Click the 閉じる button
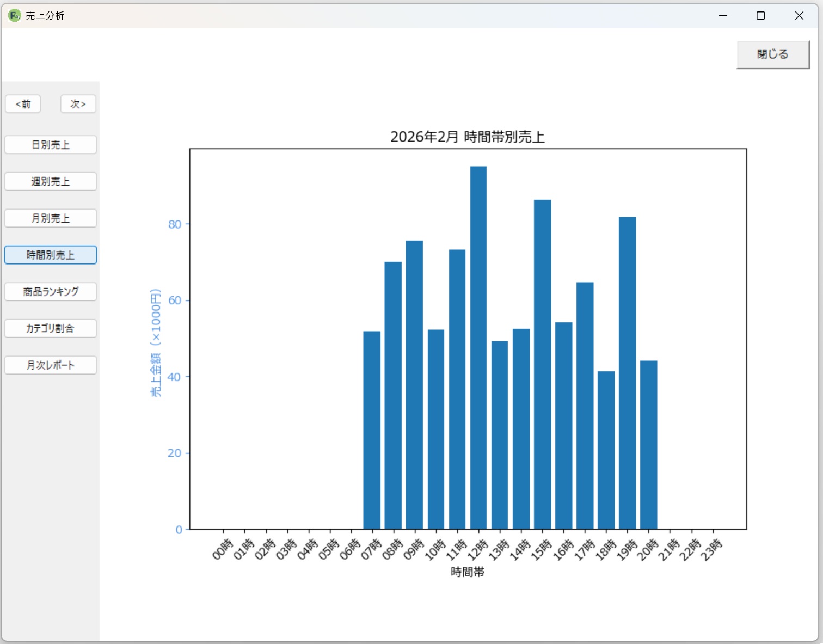Screen dimensions: 823x644 pos(772,54)
